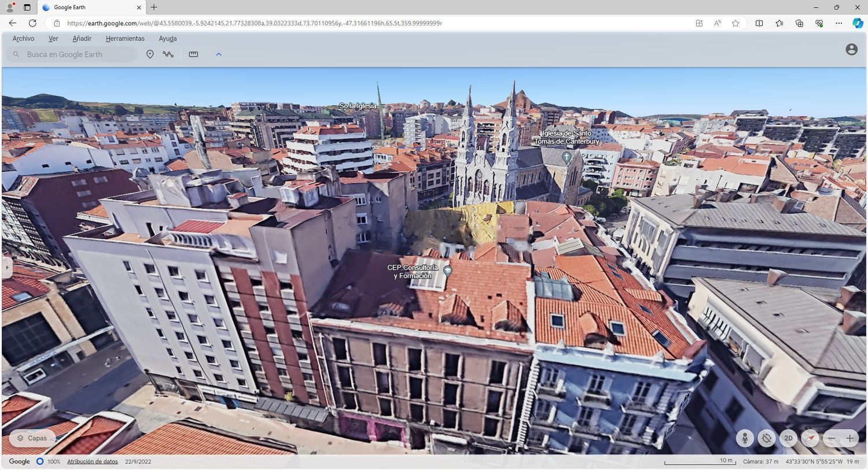Collapse the toolbar with the chevron arrow
Image resolution: width=868 pixels, height=470 pixels.
click(x=219, y=54)
